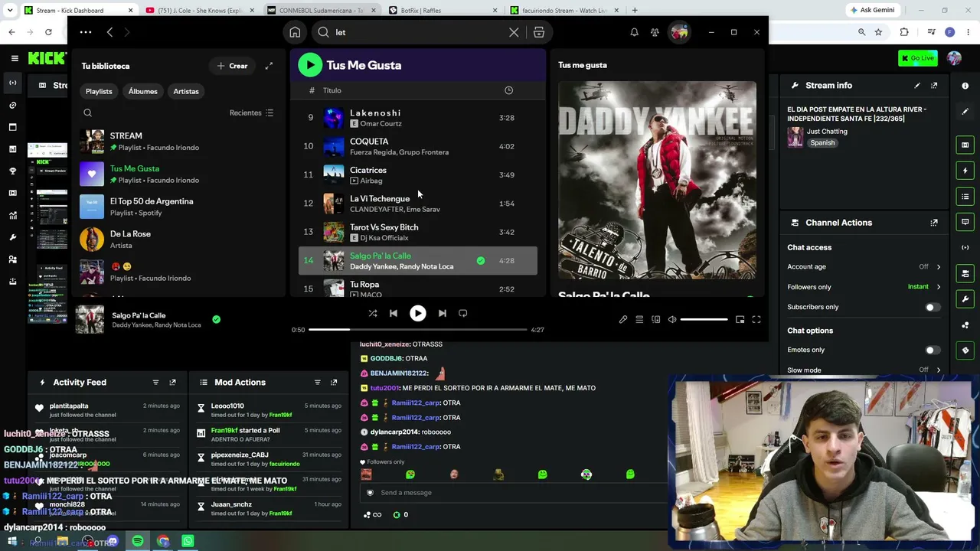Open Spotify Friend Activity icon

coord(655,32)
